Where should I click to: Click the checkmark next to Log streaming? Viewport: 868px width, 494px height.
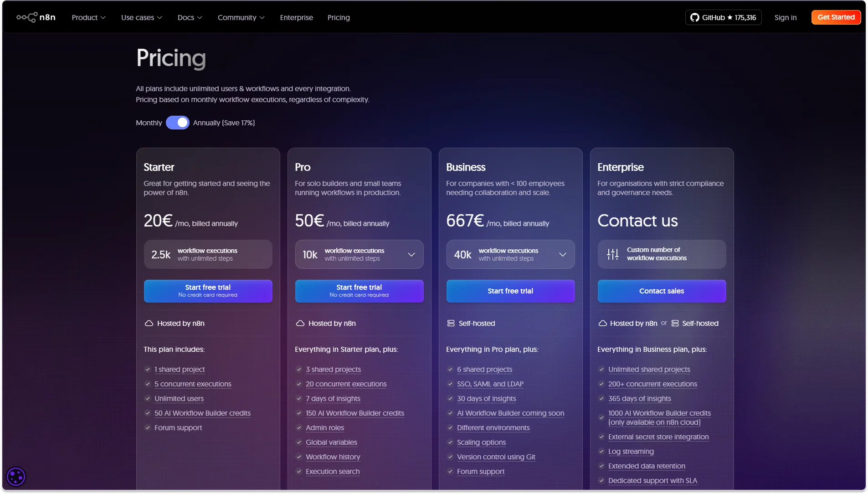(x=601, y=451)
